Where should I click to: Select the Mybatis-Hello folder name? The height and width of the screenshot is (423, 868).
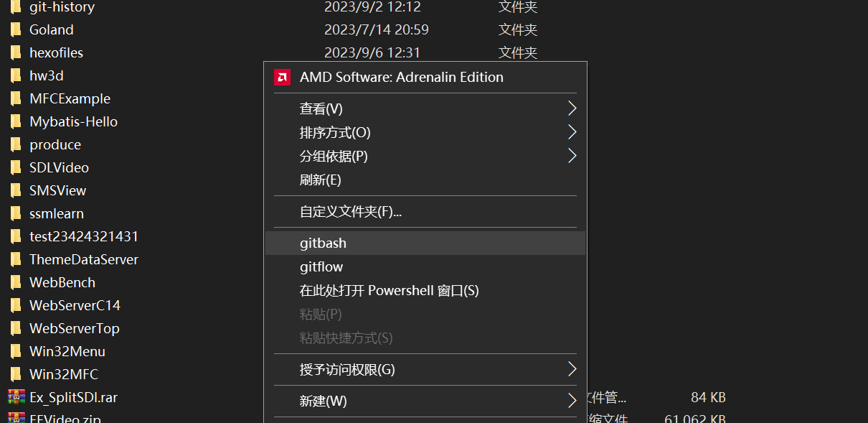click(x=73, y=121)
